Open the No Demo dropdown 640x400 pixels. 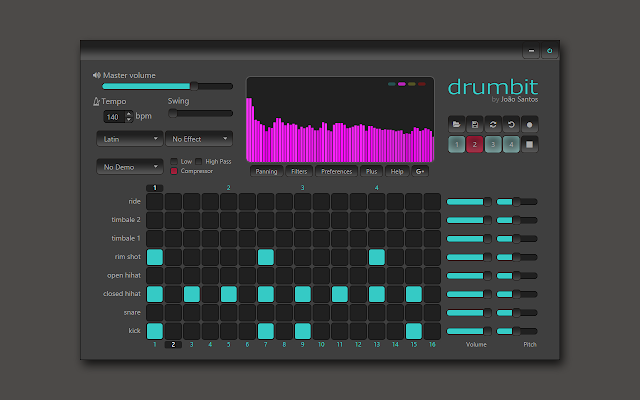click(130, 167)
